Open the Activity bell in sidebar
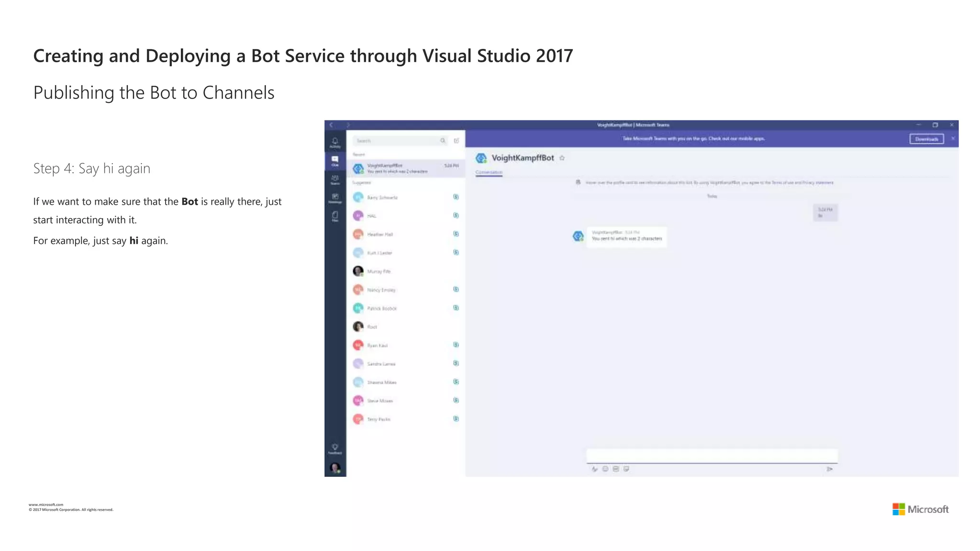The width and height of the screenshot is (980, 551). tap(335, 142)
